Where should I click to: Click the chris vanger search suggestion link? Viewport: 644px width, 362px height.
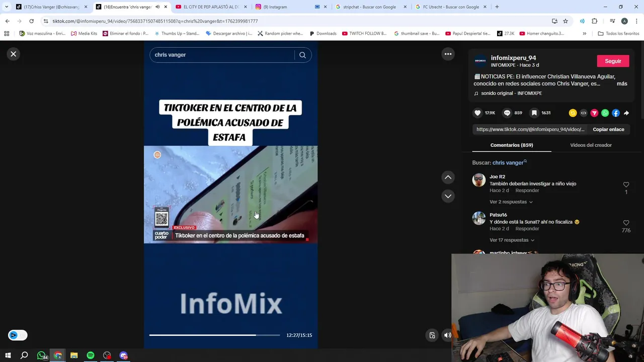tap(510, 162)
